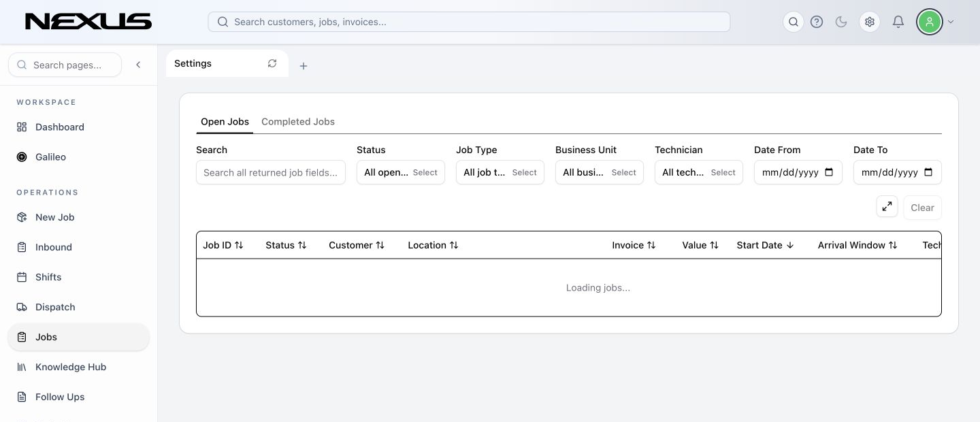980x422 pixels.
Task: Open Date To calendar picker icon
Action: 928,172
